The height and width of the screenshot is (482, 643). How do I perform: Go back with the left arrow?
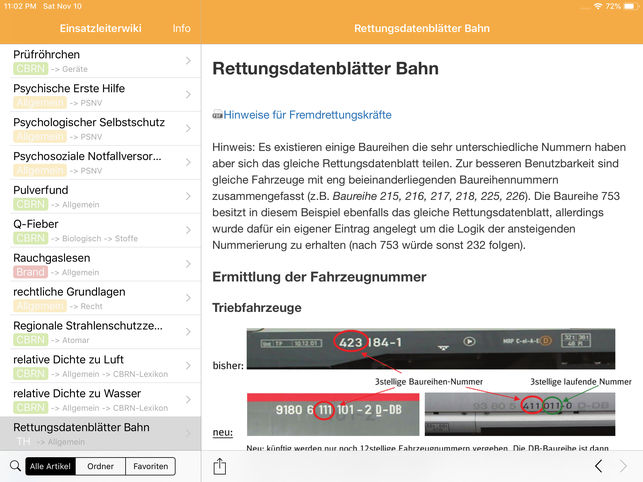click(598, 466)
